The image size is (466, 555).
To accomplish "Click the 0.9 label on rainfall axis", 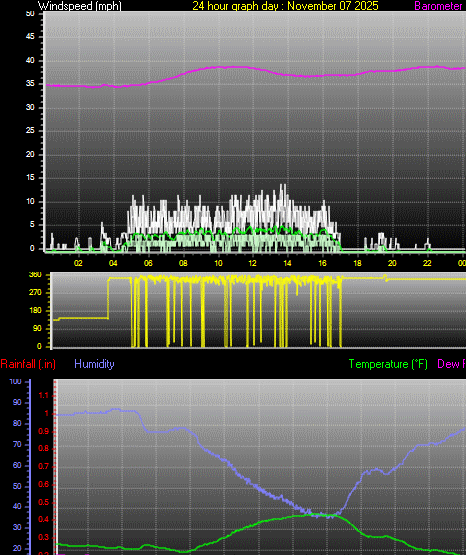I will point(43,431).
